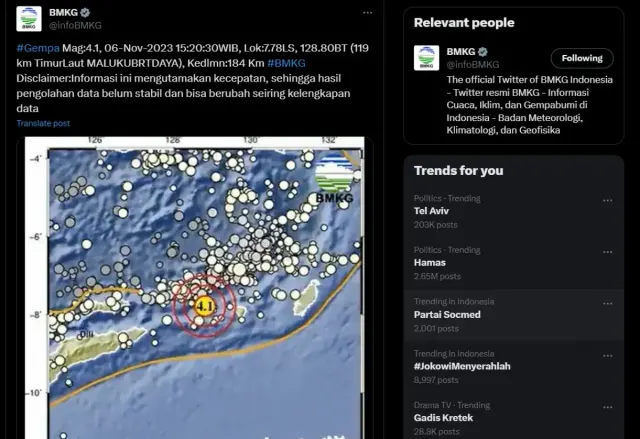The height and width of the screenshot is (439, 640).
Task: Open more options for Hamas trend
Action: click(607, 252)
